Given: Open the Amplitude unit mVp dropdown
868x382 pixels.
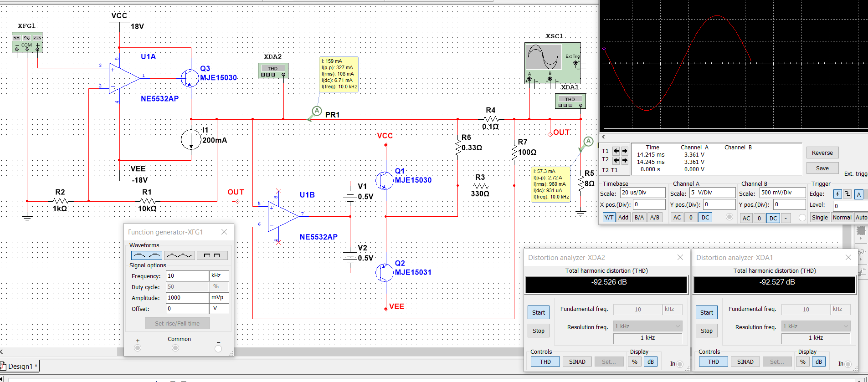Looking at the screenshot, I should coord(219,298).
